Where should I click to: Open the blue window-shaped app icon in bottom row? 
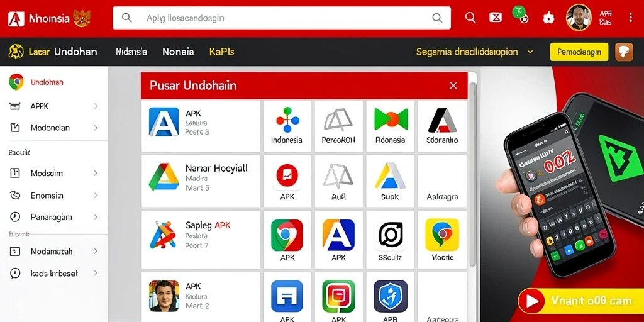[x=287, y=297]
